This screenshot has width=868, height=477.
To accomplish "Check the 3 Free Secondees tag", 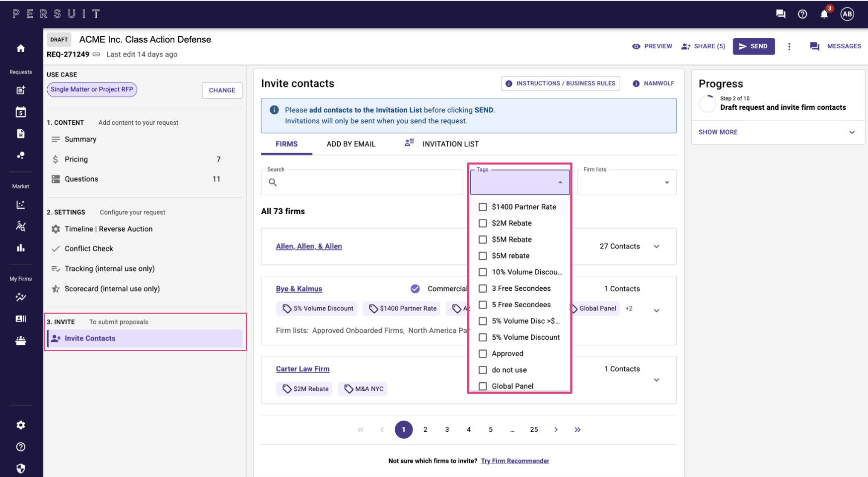I will [x=482, y=288].
